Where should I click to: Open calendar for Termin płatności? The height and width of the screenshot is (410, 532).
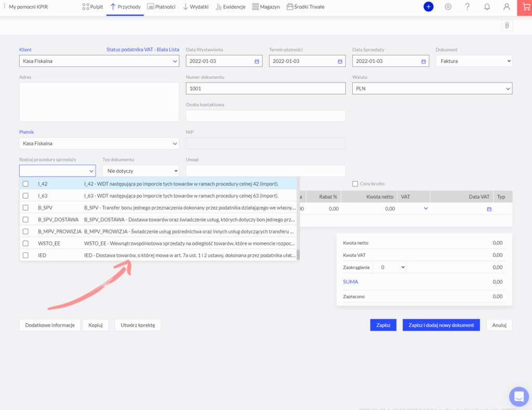(x=340, y=61)
